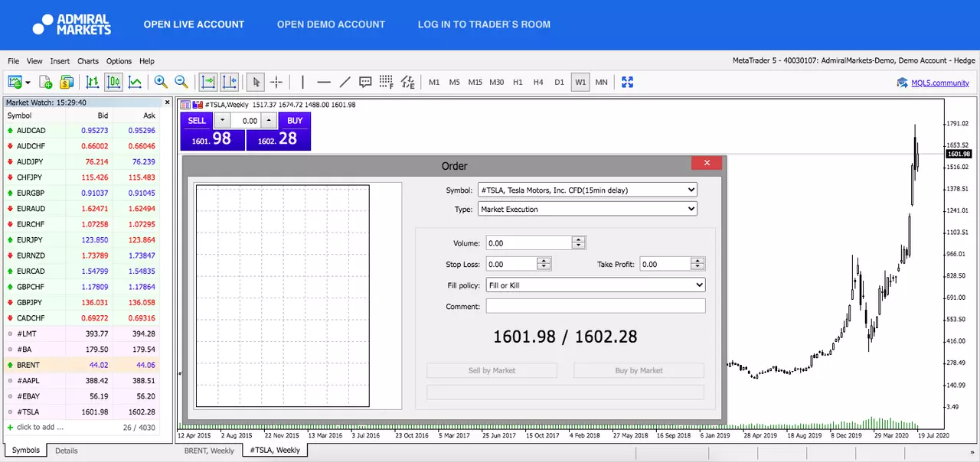980x462 pixels.
Task: Select the horizontal line drawing tool
Action: coord(324,82)
